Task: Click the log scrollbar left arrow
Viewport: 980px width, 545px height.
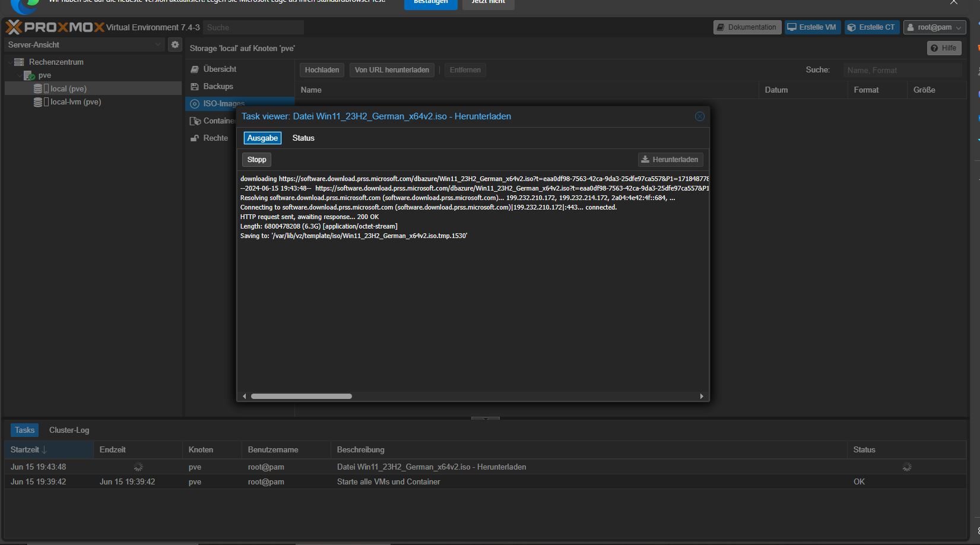Action: [244, 396]
